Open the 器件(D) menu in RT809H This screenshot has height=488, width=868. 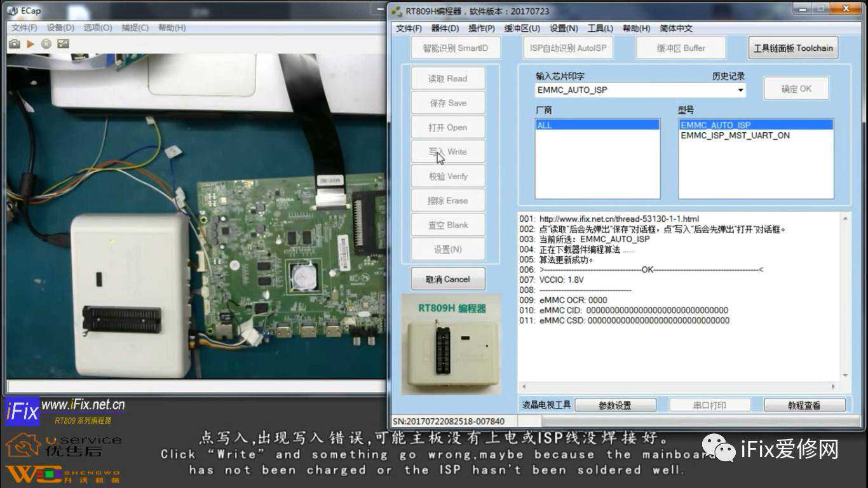pos(445,28)
